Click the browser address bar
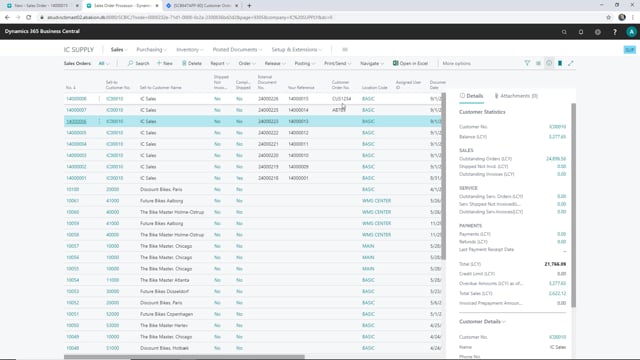640x360 pixels. point(318,18)
